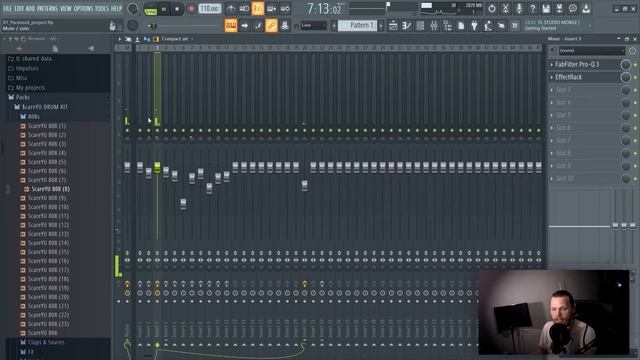Screen dimensions: 640x360
Task: Click the export/render icon next to save
Action: (559, 8)
